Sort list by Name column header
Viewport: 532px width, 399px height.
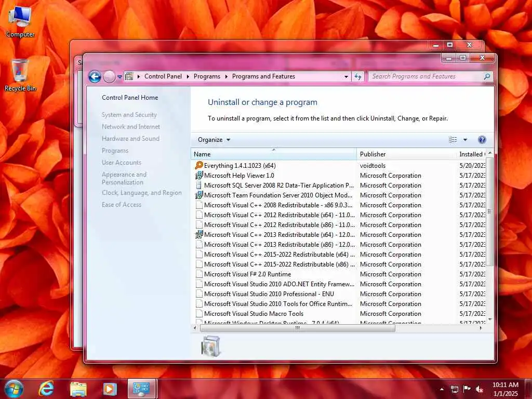point(274,154)
